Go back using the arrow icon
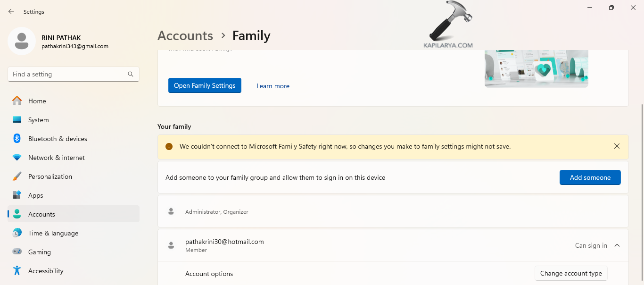Image resolution: width=644 pixels, height=285 pixels. (x=11, y=11)
